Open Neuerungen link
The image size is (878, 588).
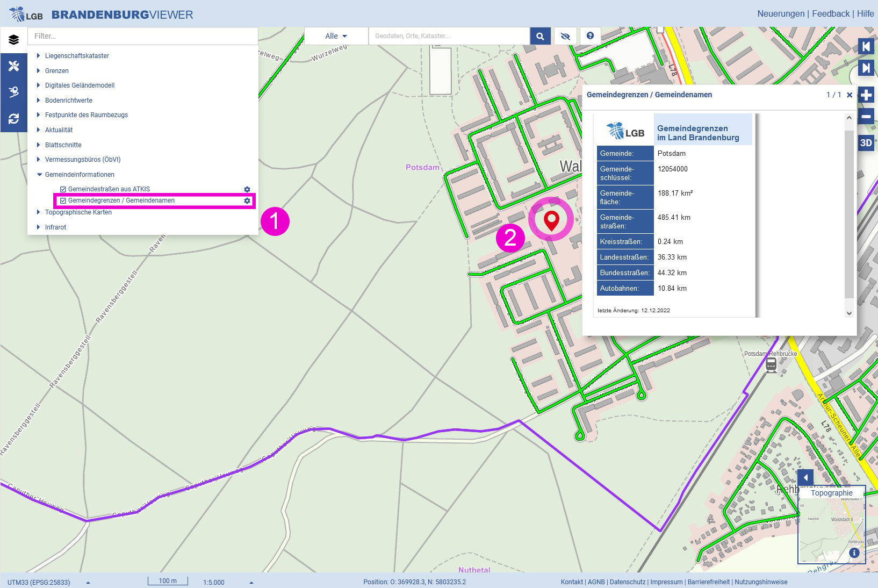[781, 14]
